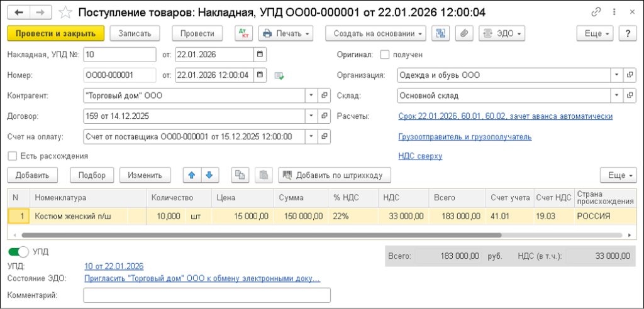644x309 pixels.
Task: Add document to favorites with star icon
Action: (65, 13)
